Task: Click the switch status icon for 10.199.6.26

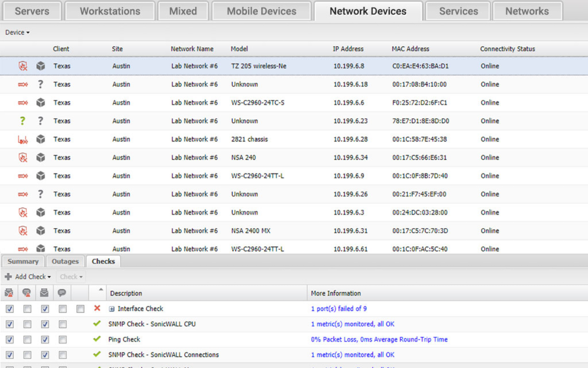Action: 23,194
